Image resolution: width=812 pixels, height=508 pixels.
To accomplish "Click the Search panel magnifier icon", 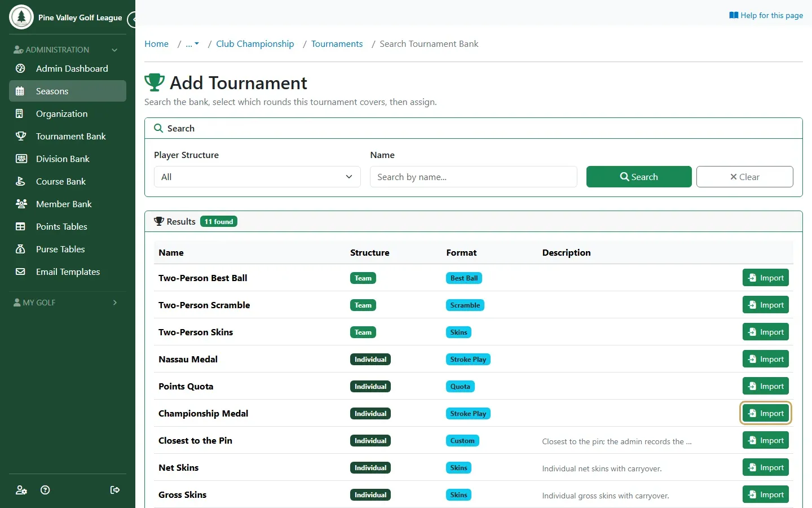I will click(x=158, y=128).
